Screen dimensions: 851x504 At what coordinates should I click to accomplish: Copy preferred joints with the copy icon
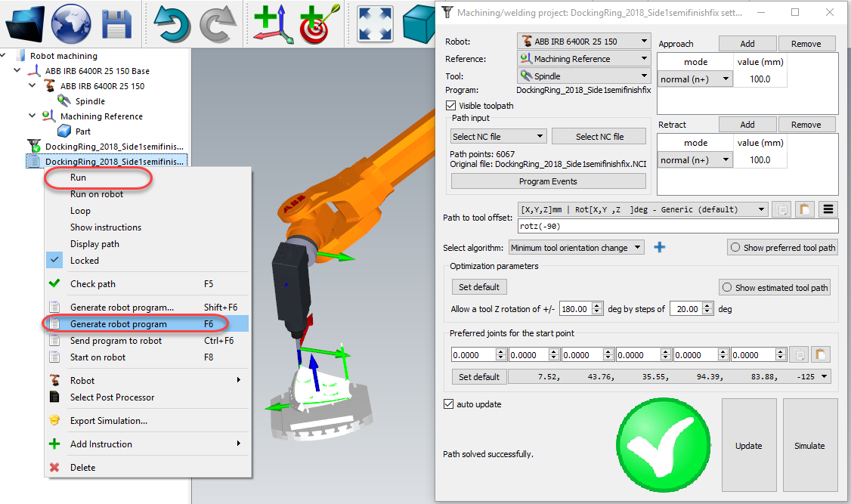point(799,355)
